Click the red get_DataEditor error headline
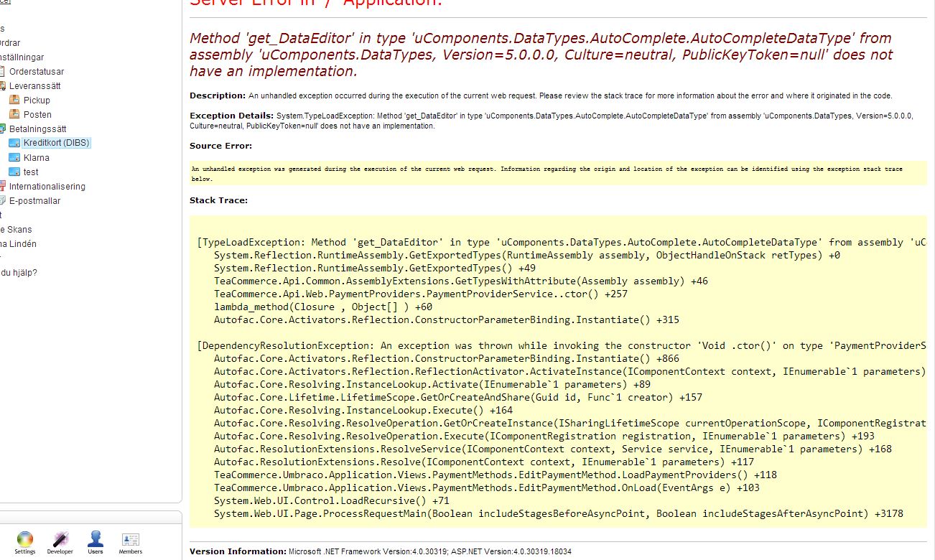Image resolution: width=935 pixels, height=560 pixels. (x=541, y=55)
